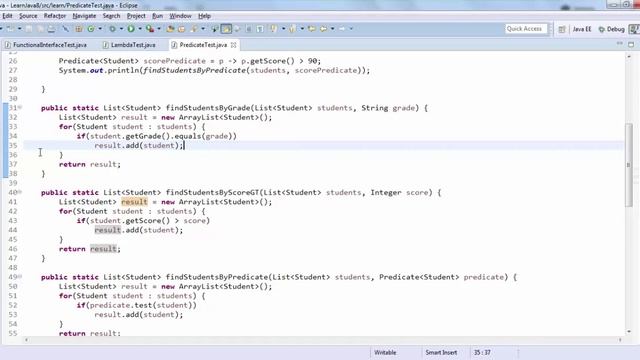Open the New Java Class dropdown arrow

coord(100,29)
